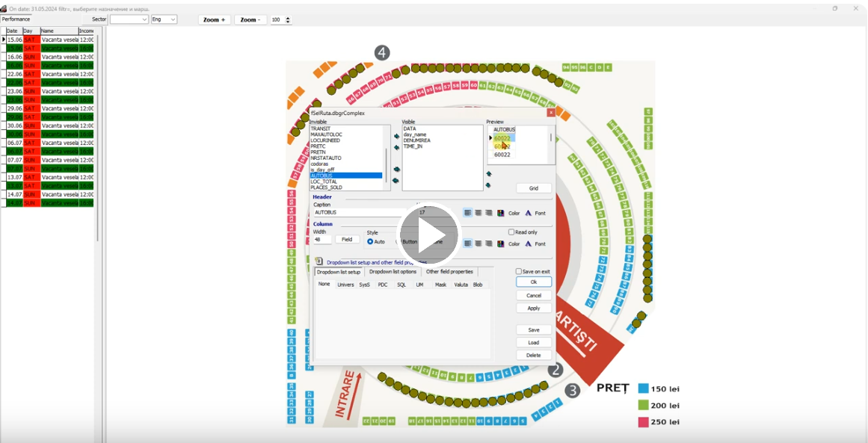
Task: Pick the Column color swatch
Action: coord(501,244)
